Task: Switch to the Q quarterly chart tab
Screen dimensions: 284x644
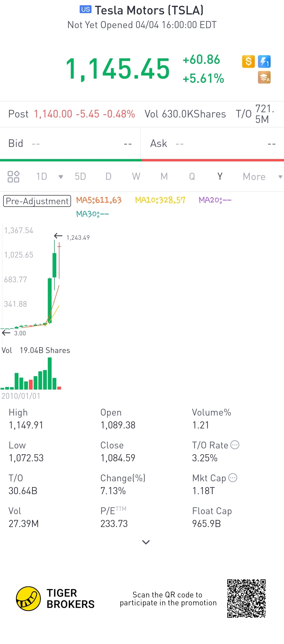Action: (192, 177)
